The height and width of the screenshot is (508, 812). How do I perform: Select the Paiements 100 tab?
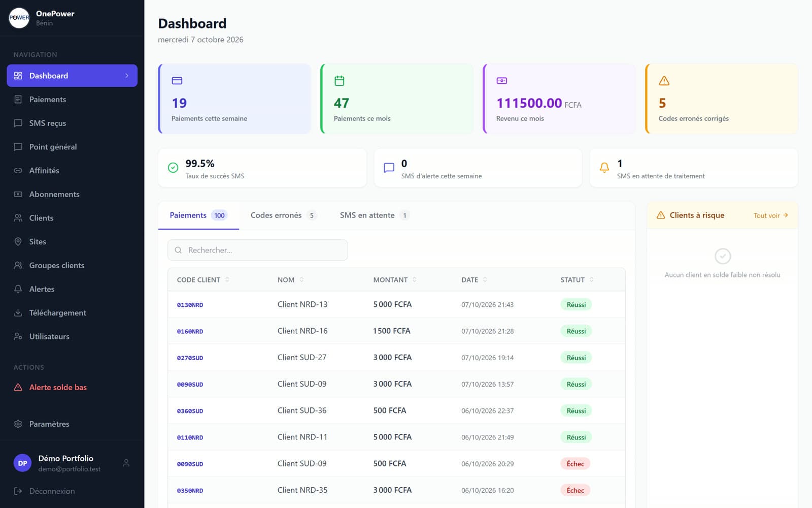coord(198,215)
